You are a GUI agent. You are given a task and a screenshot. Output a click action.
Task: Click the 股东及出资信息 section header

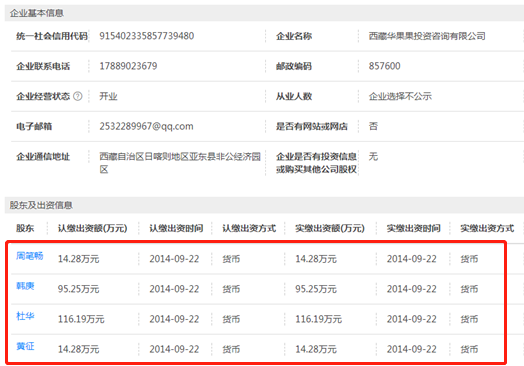click(41, 205)
